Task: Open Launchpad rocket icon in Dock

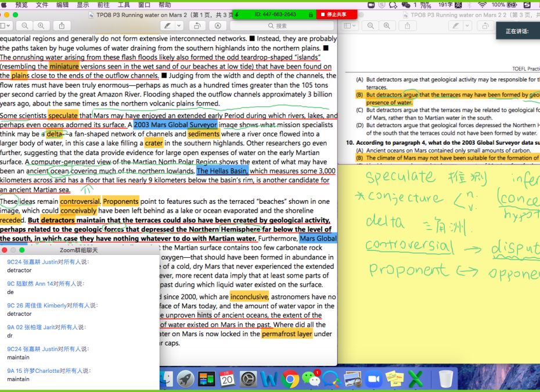Action: (x=186, y=379)
